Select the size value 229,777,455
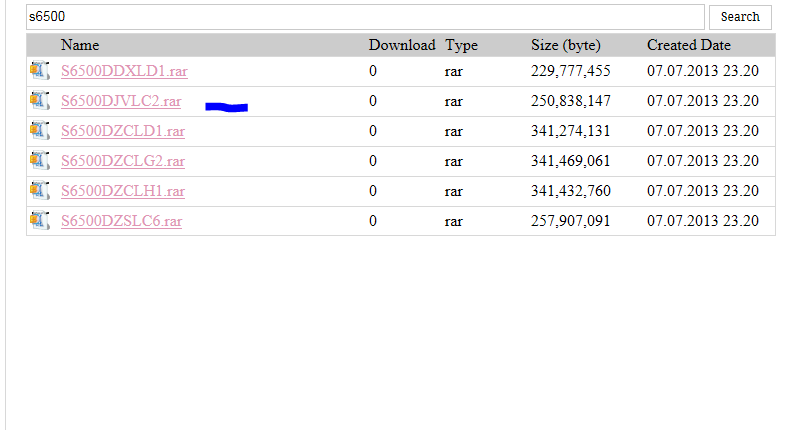 pos(571,71)
